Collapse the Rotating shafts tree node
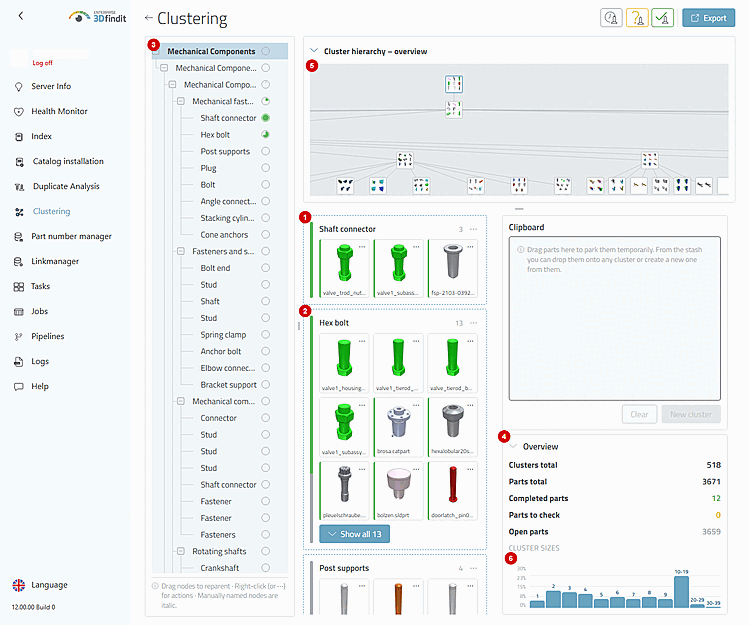This screenshot has width=750, height=625. (181, 551)
